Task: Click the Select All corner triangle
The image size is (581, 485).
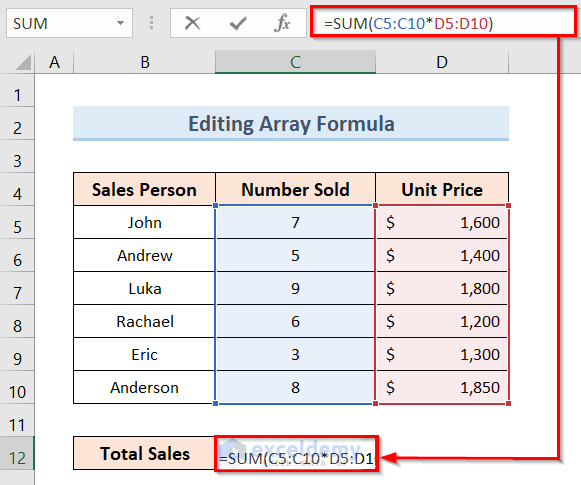Action: pyautogui.click(x=23, y=62)
